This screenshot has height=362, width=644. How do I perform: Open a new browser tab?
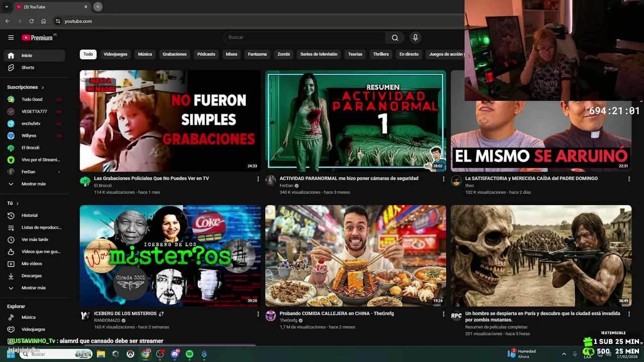(x=98, y=7)
